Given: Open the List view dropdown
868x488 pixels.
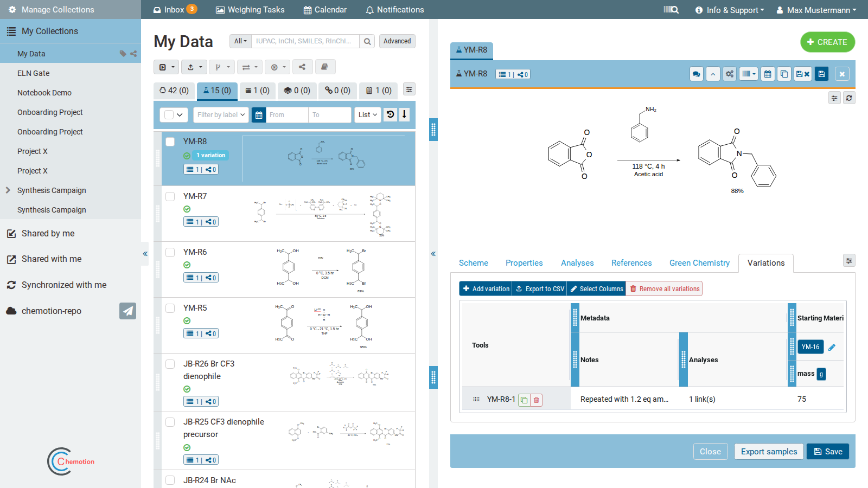Looking at the screenshot, I should (368, 115).
